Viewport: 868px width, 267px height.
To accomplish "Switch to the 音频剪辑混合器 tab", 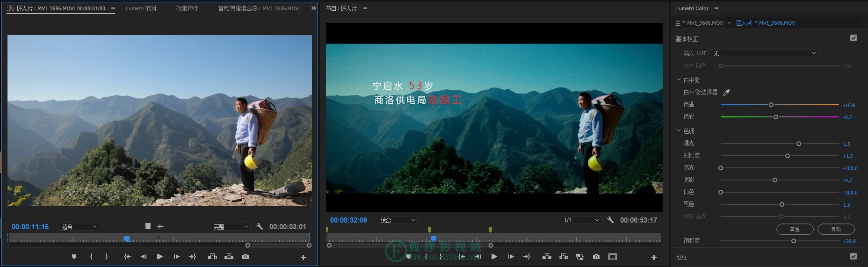I will [258, 8].
